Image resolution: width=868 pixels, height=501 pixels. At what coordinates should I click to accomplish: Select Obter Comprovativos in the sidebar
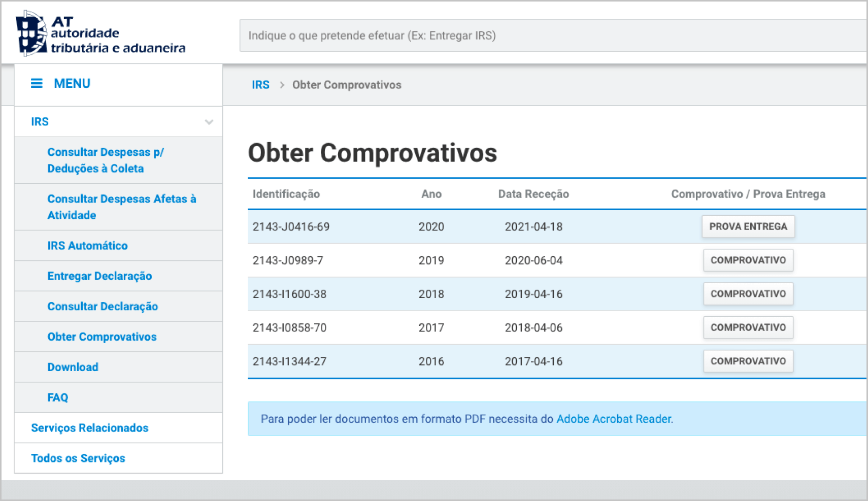point(102,337)
